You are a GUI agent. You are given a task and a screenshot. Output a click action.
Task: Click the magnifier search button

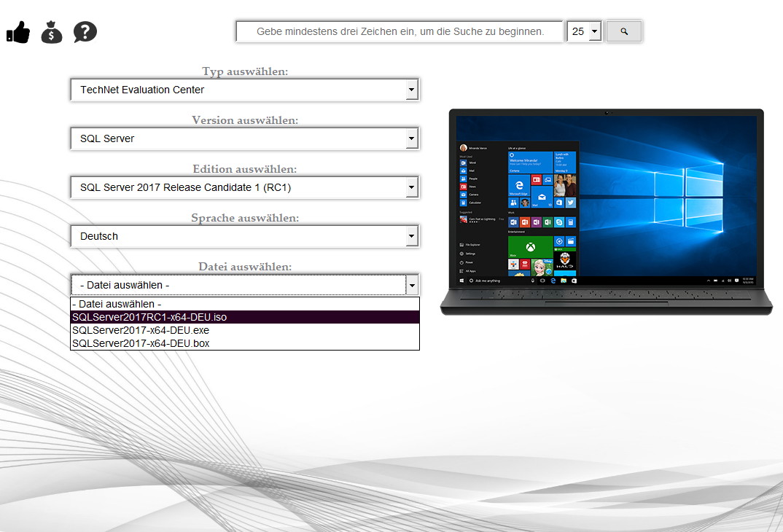624,31
